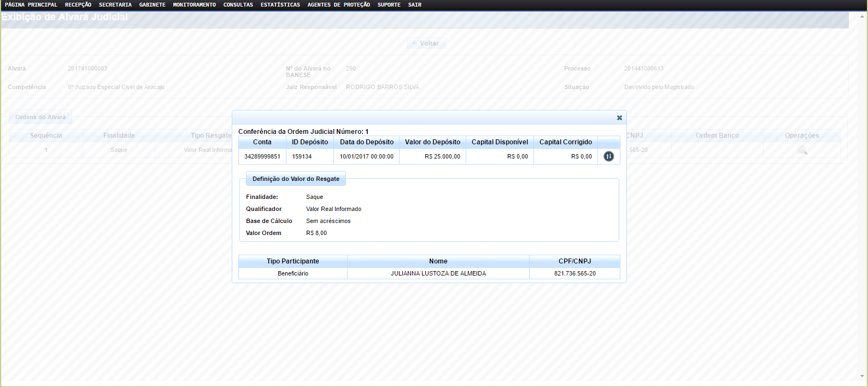This screenshot has height=387, width=868.
Task: Open the Monitoramento menu
Action: click(195, 5)
